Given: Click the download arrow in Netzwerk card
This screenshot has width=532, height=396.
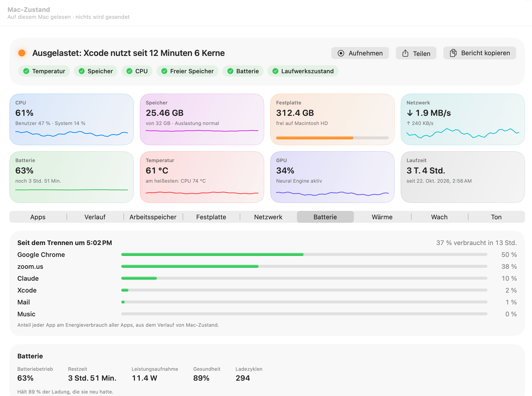Looking at the screenshot, I should (x=410, y=113).
